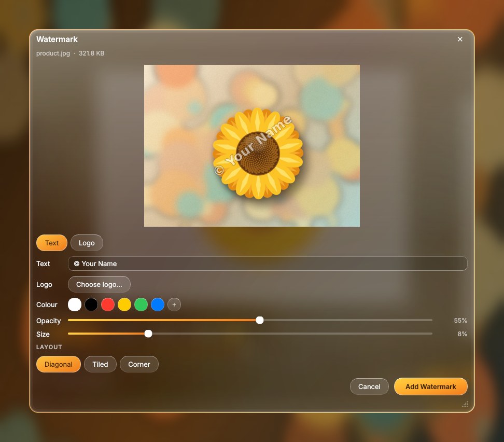
Task: Click the Watermark dialog title
Action: 57,39
